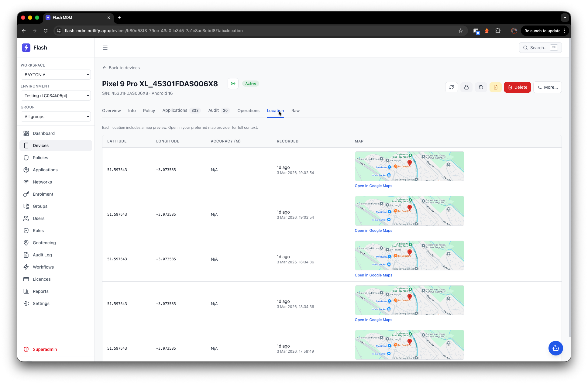Open Workflows in the sidebar
Screen dimensions: 588x384
pos(43,267)
